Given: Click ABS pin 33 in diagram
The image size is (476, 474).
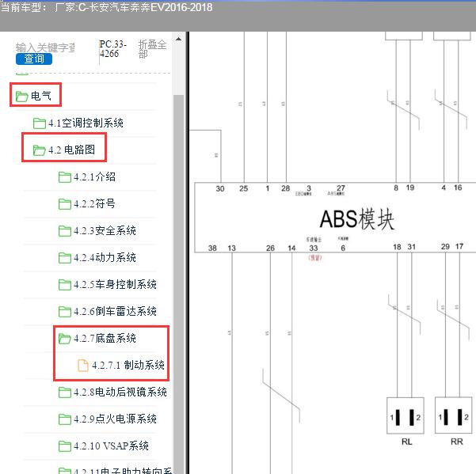Looking at the screenshot, I should click(x=314, y=248).
